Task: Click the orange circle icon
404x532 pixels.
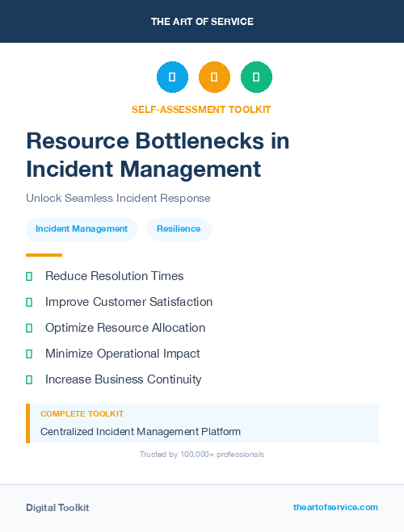Action: pos(214,77)
